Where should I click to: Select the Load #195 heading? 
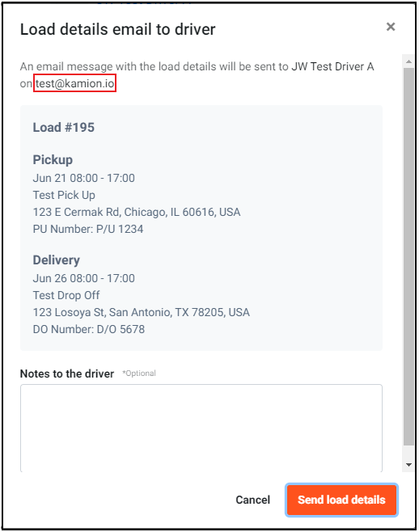click(x=63, y=127)
